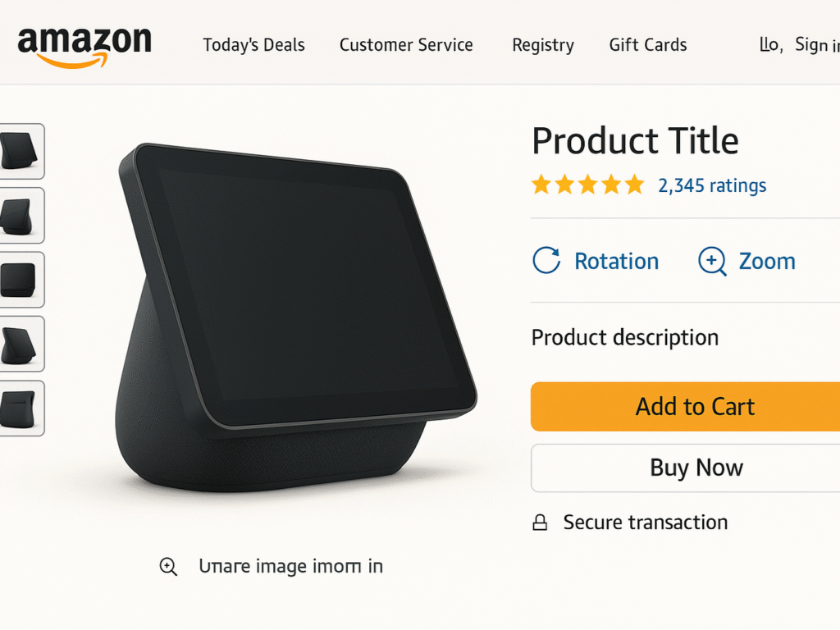Image resolution: width=840 pixels, height=630 pixels.
Task: Click the Zoom magnifier icon
Action: [x=711, y=261]
